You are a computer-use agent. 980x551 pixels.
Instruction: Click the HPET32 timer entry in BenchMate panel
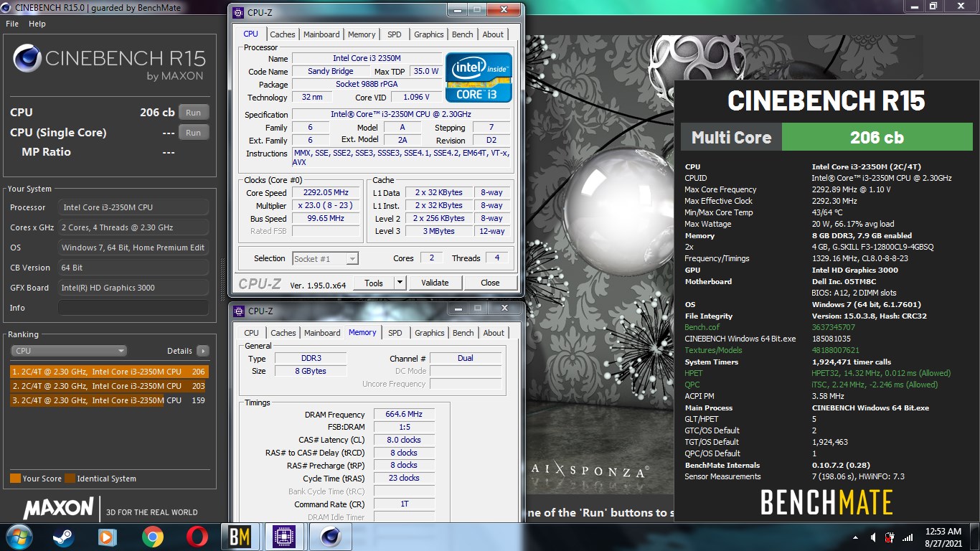coord(881,373)
